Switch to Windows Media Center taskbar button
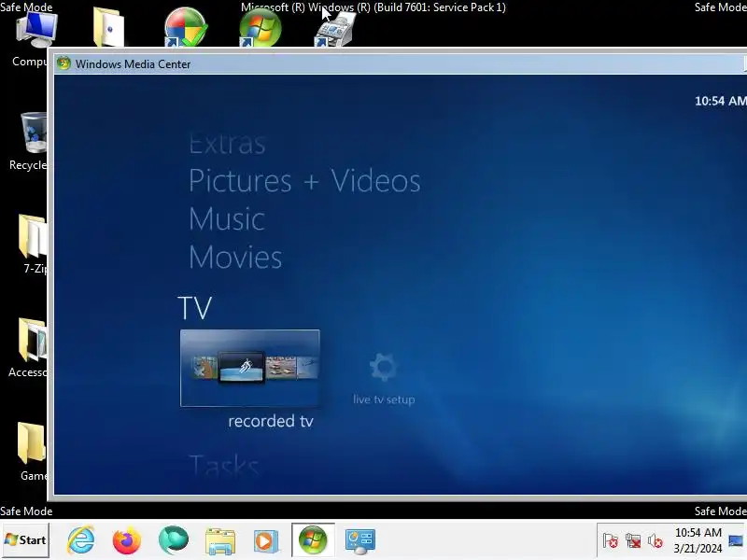 313,540
